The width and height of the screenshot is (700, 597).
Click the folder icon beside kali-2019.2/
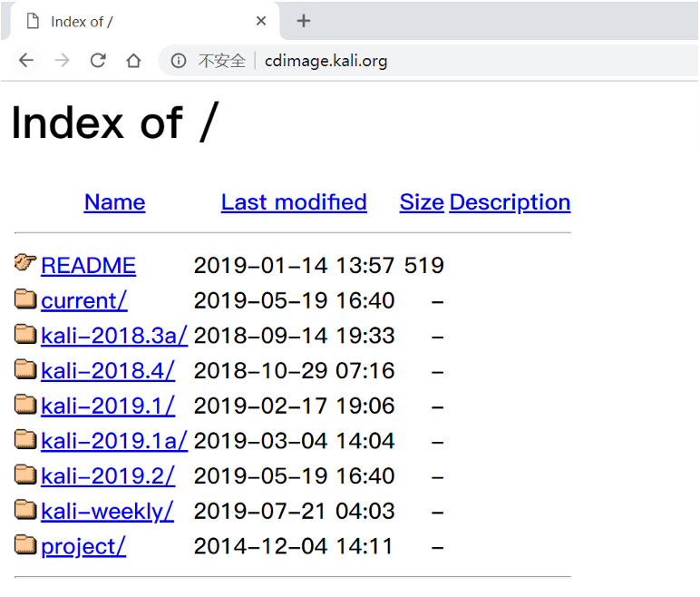(25, 475)
